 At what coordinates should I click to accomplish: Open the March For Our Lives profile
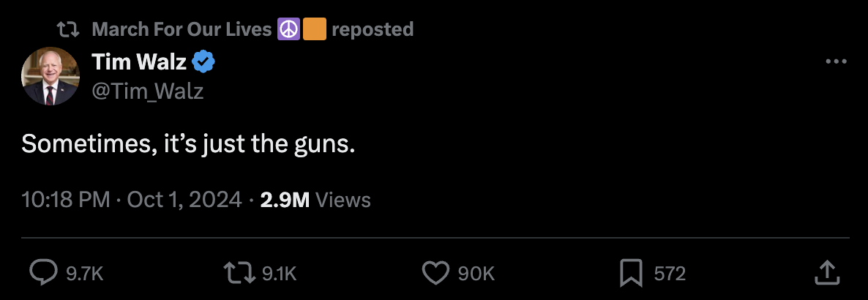(x=183, y=30)
